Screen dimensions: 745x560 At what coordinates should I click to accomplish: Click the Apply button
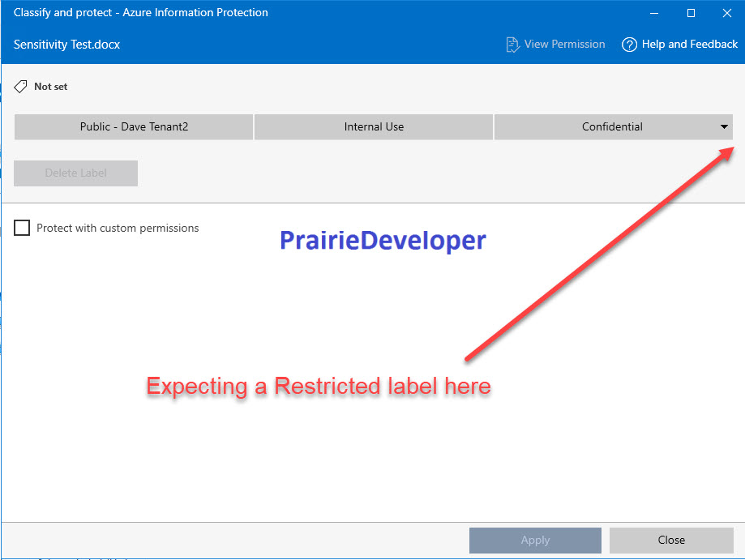click(535, 540)
